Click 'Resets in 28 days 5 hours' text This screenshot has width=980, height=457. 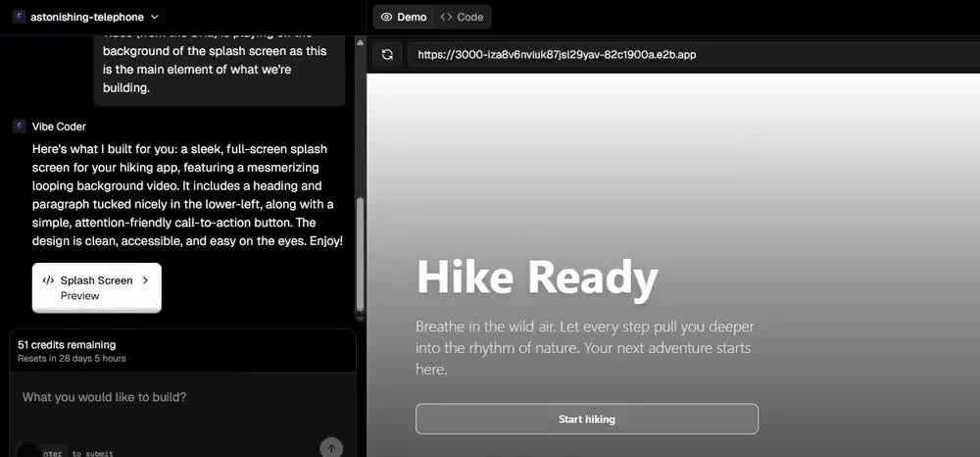tap(72, 359)
